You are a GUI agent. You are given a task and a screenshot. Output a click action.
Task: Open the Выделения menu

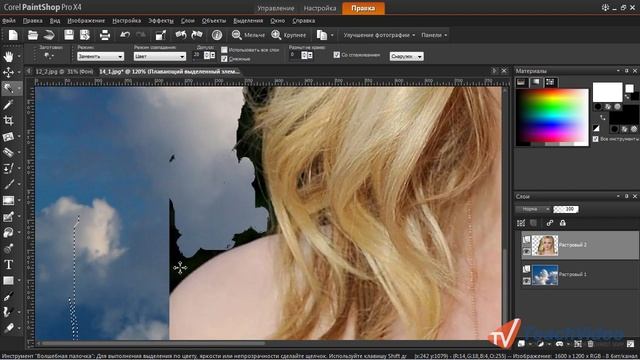tap(248, 20)
